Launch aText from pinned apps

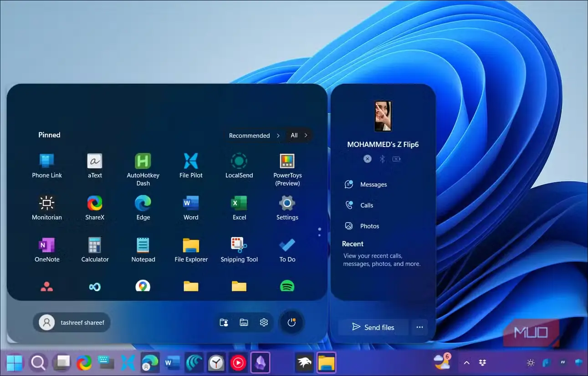[95, 166]
